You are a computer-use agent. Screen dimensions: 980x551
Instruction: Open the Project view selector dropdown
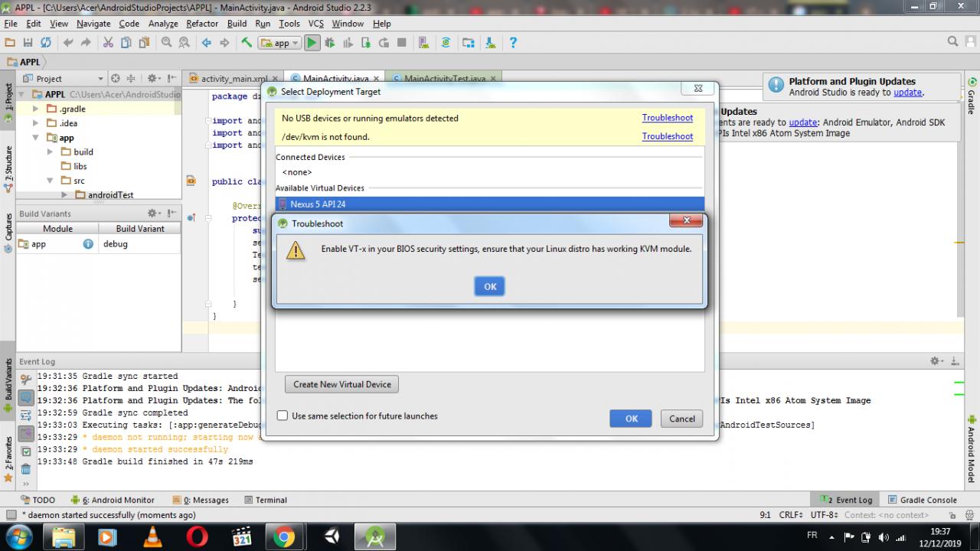point(64,78)
